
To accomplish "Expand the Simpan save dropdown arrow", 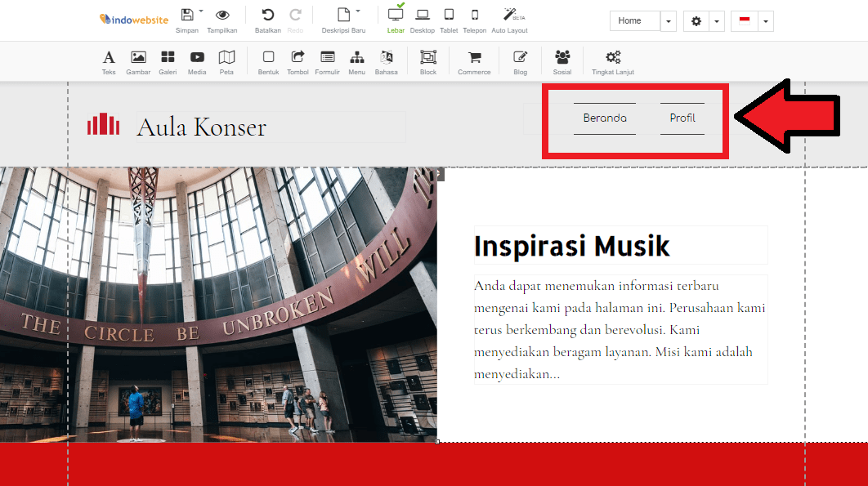I will click(x=201, y=11).
